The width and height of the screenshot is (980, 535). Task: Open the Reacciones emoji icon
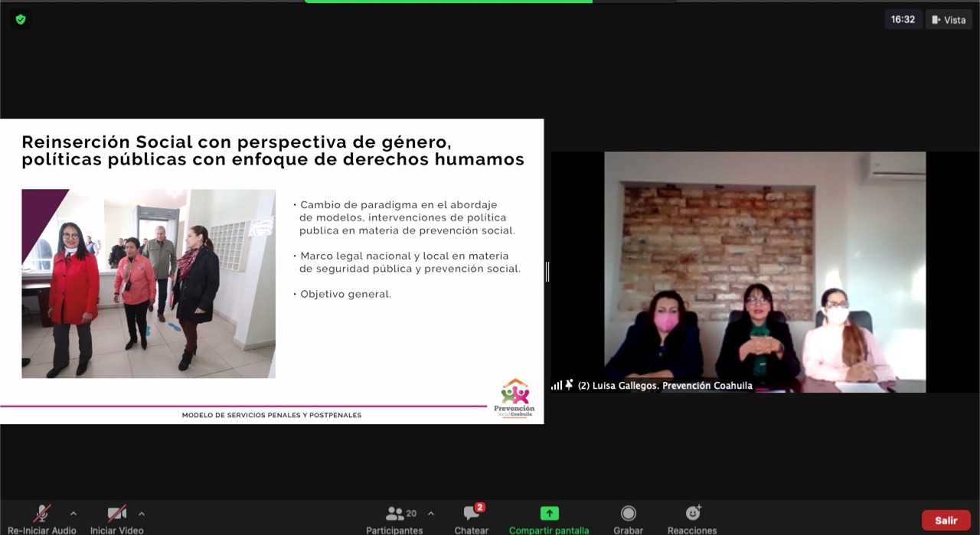[x=692, y=514]
